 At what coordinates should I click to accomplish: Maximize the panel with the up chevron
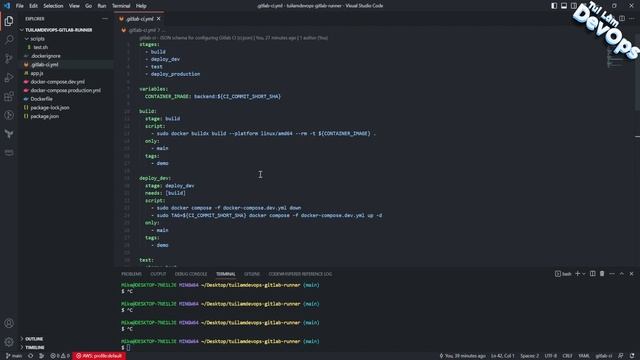point(622,274)
